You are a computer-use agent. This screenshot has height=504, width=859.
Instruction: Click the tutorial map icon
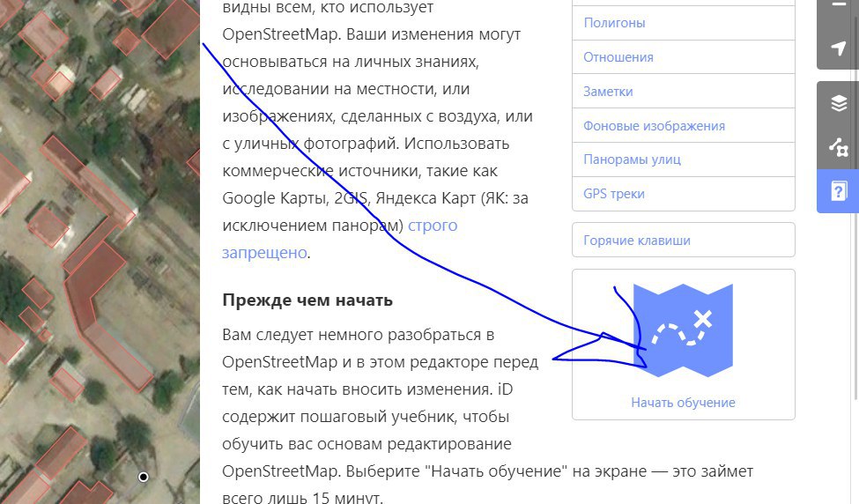683,330
